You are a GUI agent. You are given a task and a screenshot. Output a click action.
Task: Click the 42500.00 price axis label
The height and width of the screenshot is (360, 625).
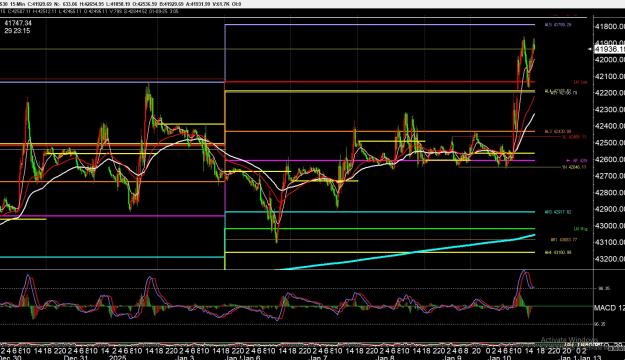tap(609, 143)
